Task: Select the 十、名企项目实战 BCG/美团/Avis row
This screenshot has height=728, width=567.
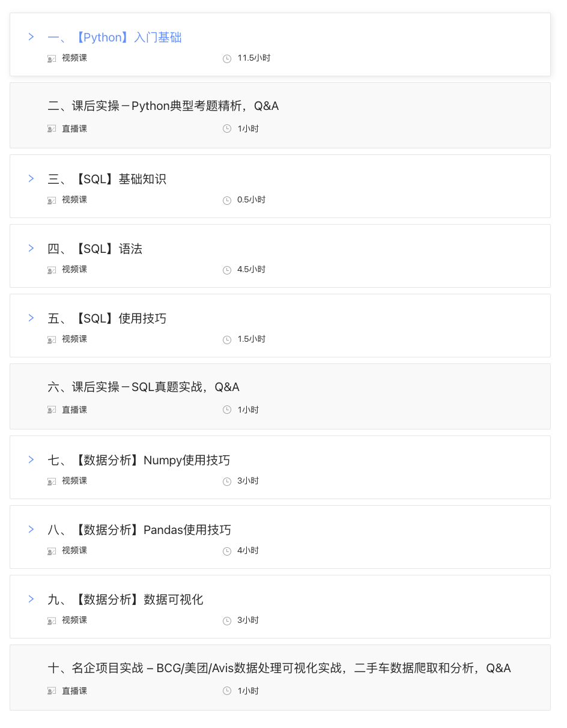Action: pos(280,678)
